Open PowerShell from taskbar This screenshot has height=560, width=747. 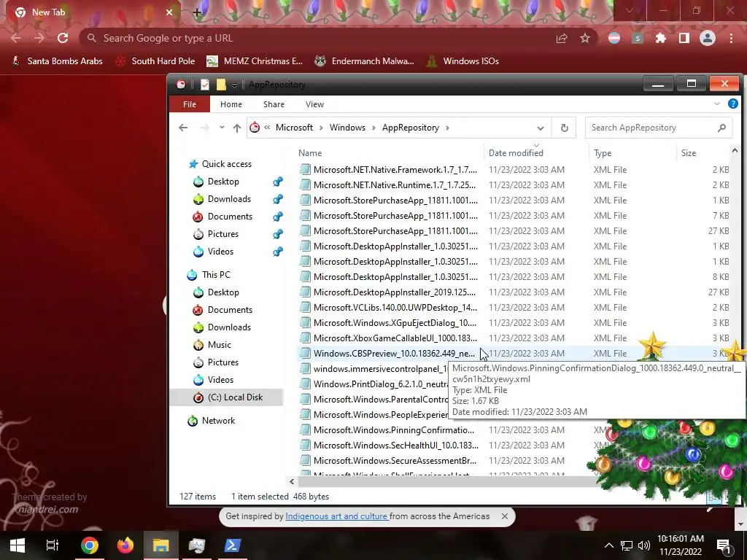[232, 545]
